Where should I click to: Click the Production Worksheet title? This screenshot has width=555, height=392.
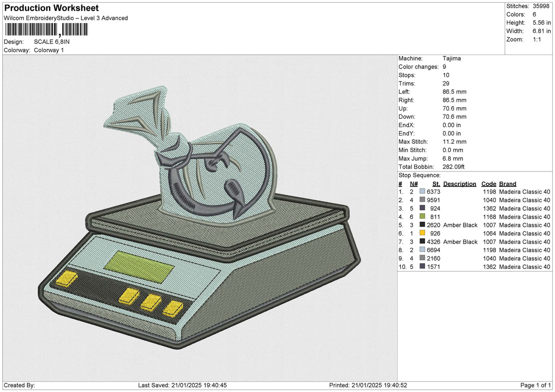click(x=51, y=8)
